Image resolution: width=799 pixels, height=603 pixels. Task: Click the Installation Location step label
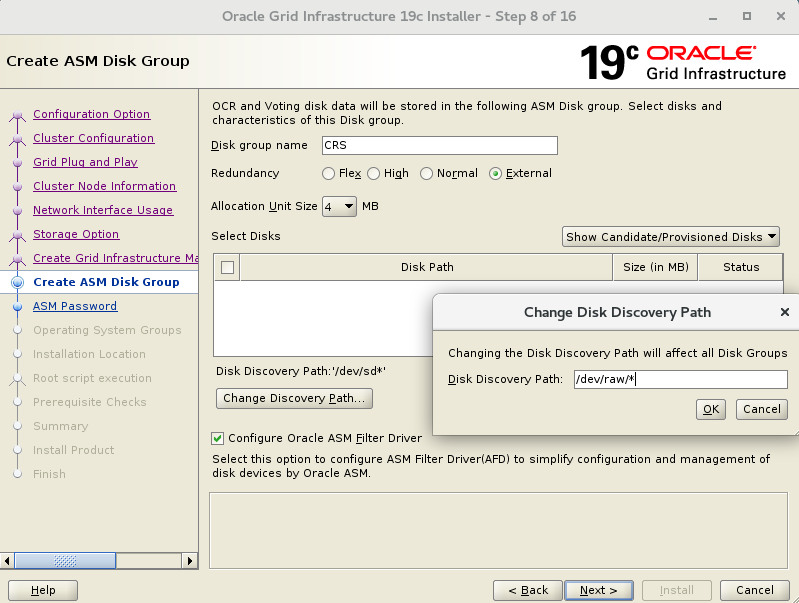pyautogui.click(x=89, y=354)
